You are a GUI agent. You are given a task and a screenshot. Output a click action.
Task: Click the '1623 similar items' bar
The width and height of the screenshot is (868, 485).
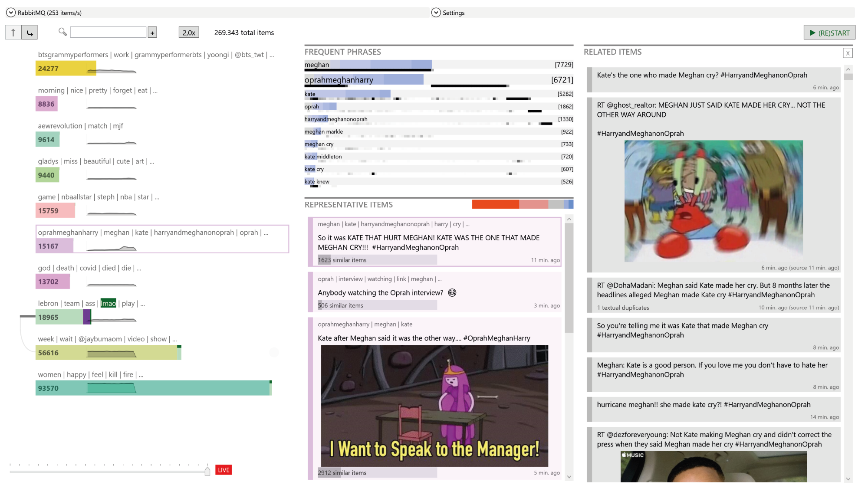point(377,260)
